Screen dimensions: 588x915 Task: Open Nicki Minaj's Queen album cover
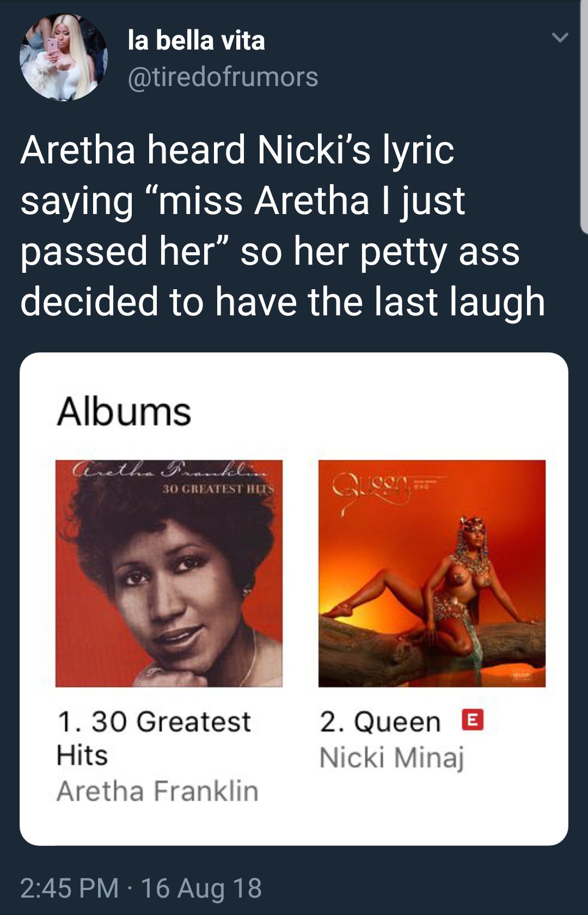(432, 574)
